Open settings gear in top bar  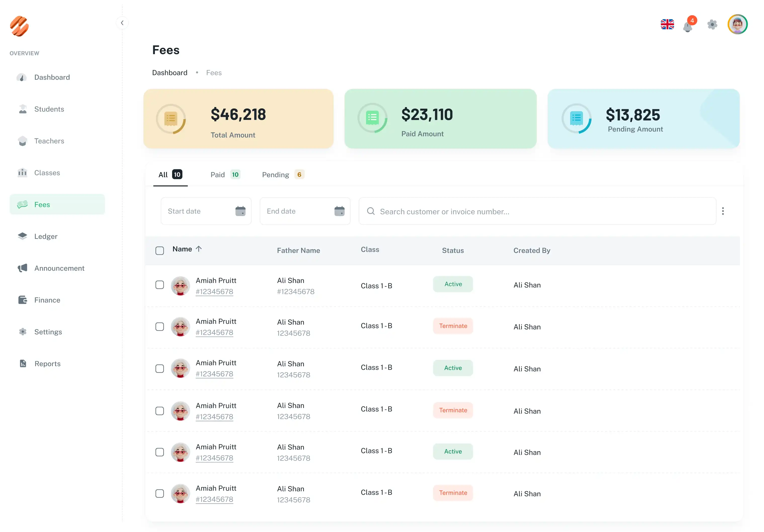click(712, 24)
